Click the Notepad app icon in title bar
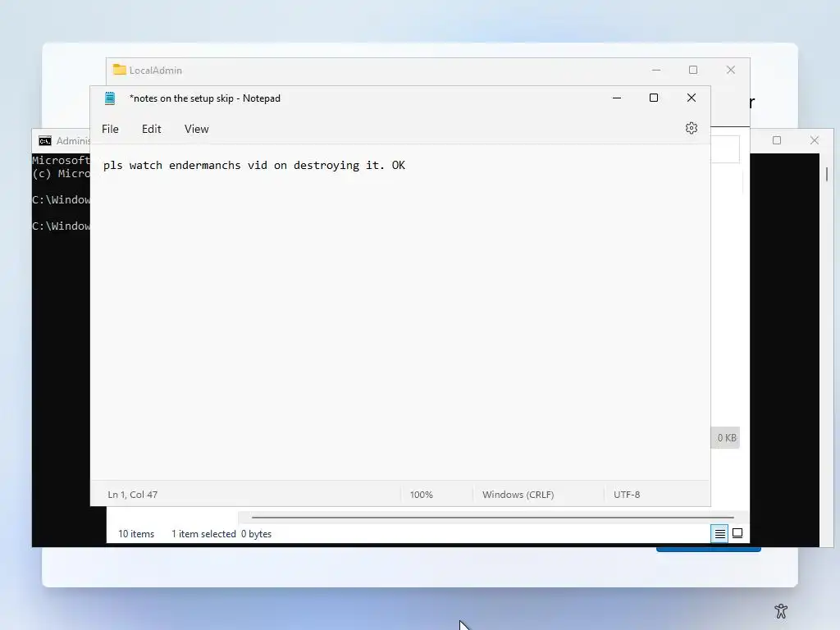The image size is (840, 630). pyautogui.click(x=110, y=98)
